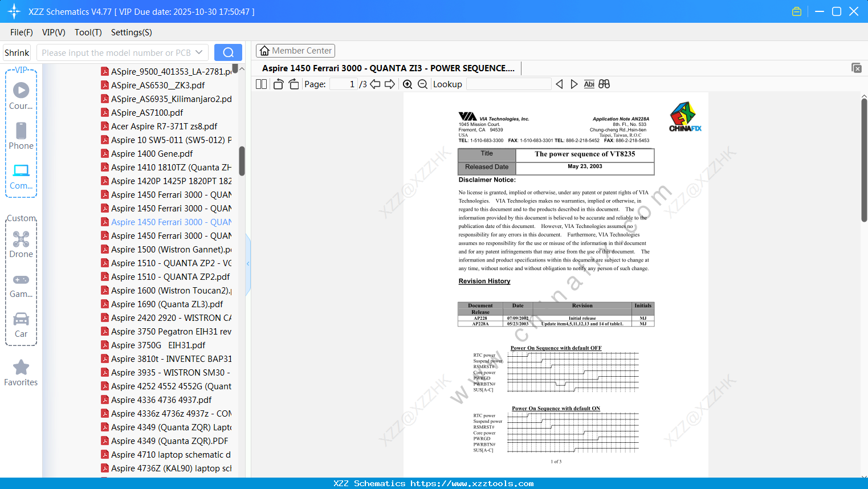Click PDF icon beside Aspire 1400 Gene.pdf
The height and width of the screenshot is (489, 868).
click(x=105, y=153)
